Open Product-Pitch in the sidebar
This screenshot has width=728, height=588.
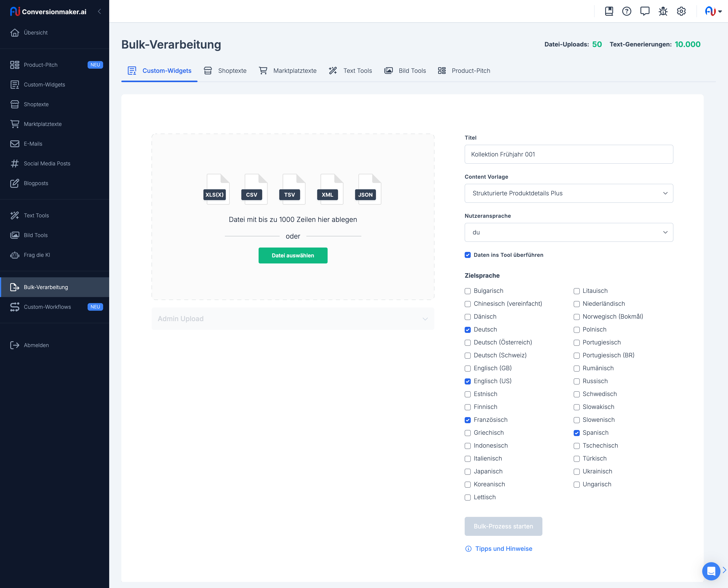[x=54, y=65]
